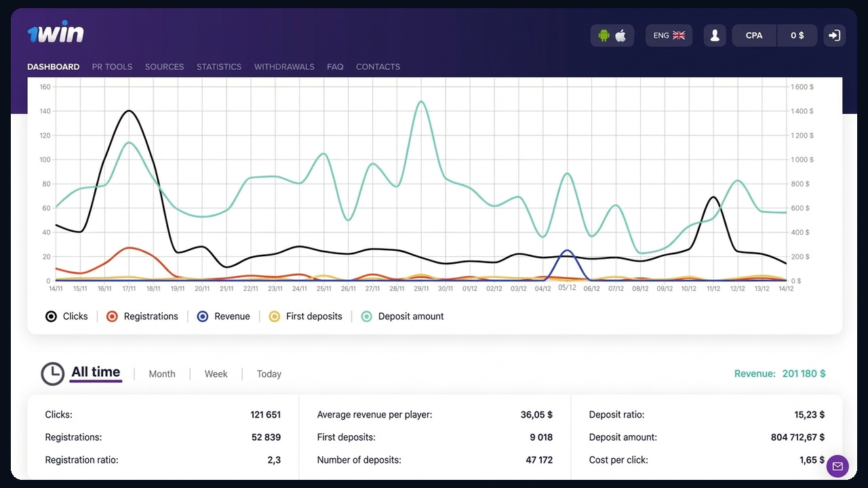Image resolution: width=868 pixels, height=488 pixels.
Task: Click the Cost per click label
Action: 618,460
